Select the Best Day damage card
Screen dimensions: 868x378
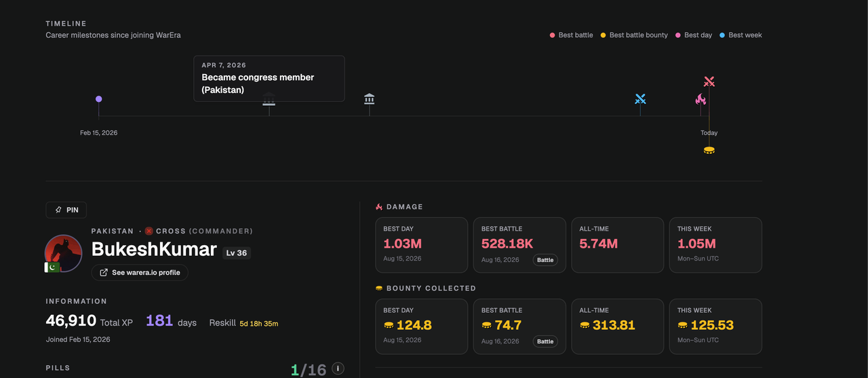pos(422,245)
